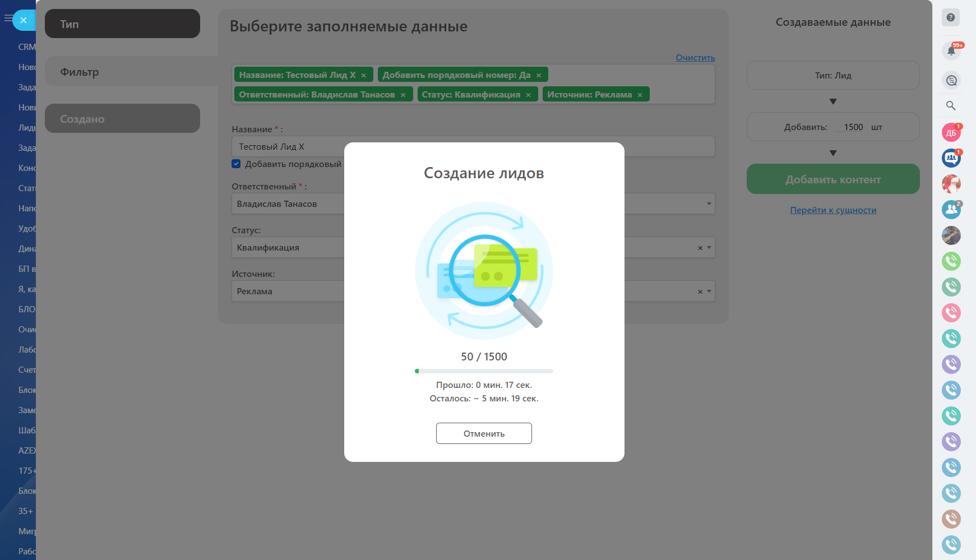Click the 'Создаваемые данные' heading
Image resolution: width=976 pixels, height=560 pixels.
[833, 22]
